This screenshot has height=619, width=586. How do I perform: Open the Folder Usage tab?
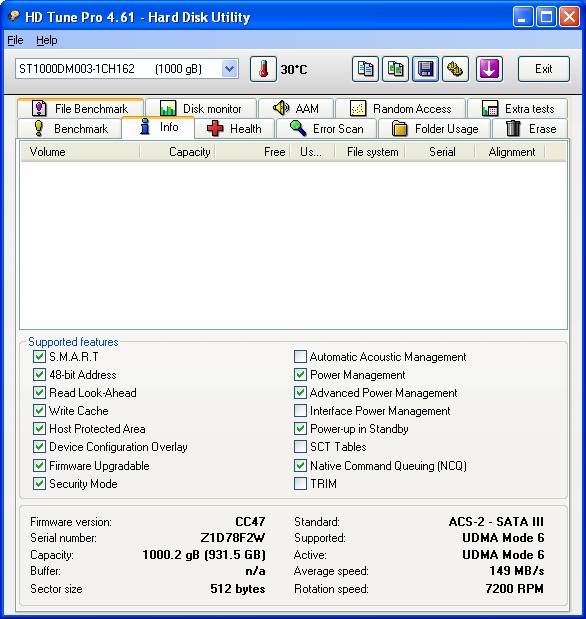point(435,129)
